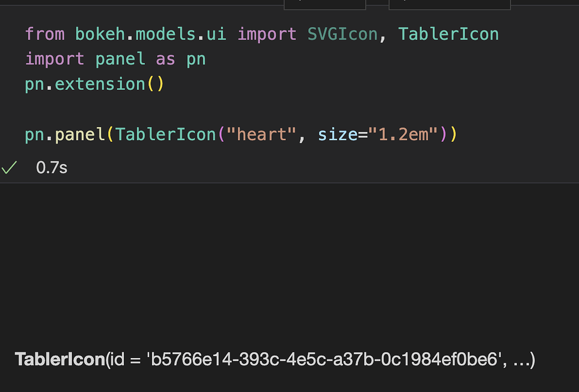Click the bold TablerIcon text in output

tap(60, 359)
